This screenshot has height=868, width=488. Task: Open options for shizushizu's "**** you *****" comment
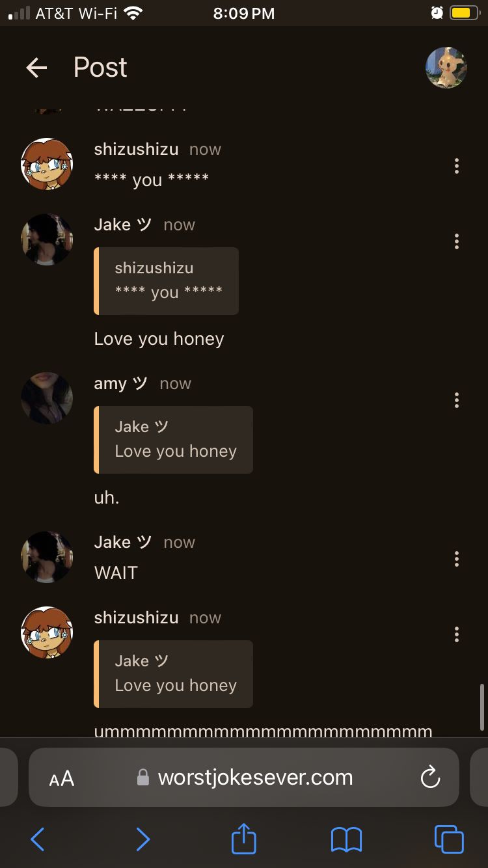pyautogui.click(x=457, y=166)
